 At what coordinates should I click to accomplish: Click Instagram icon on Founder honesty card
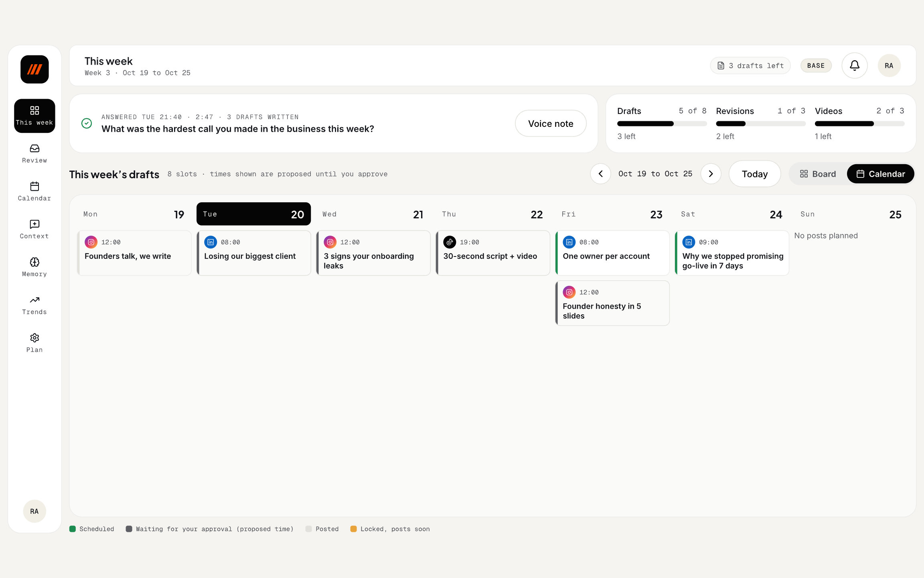tap(569, 292)
